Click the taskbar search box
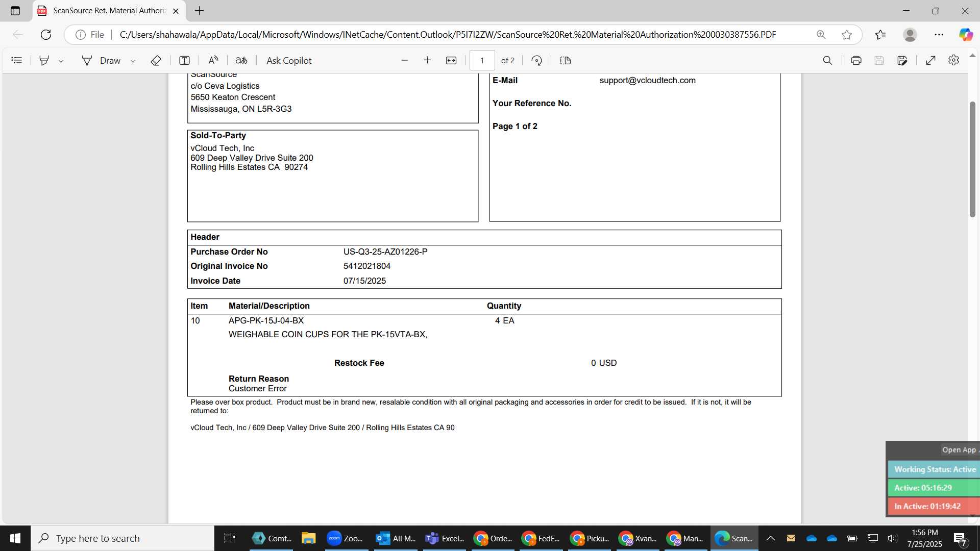 pyautogui.click(x=122, y=538)
